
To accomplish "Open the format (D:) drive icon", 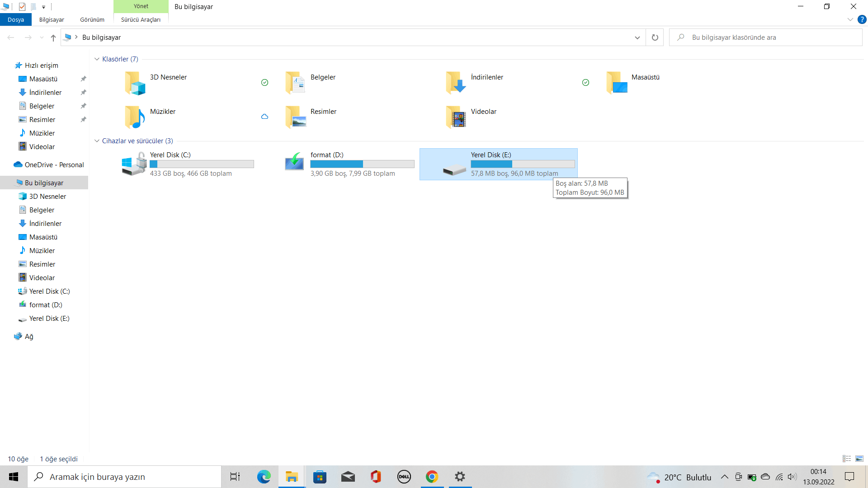I will point(294,162).
